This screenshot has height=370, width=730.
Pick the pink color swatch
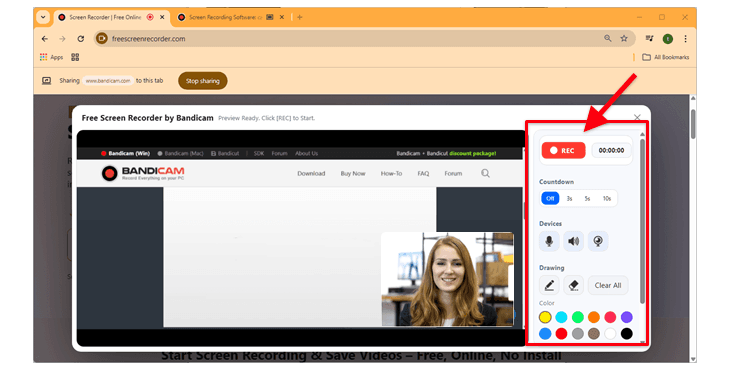[x=610, y=317]
